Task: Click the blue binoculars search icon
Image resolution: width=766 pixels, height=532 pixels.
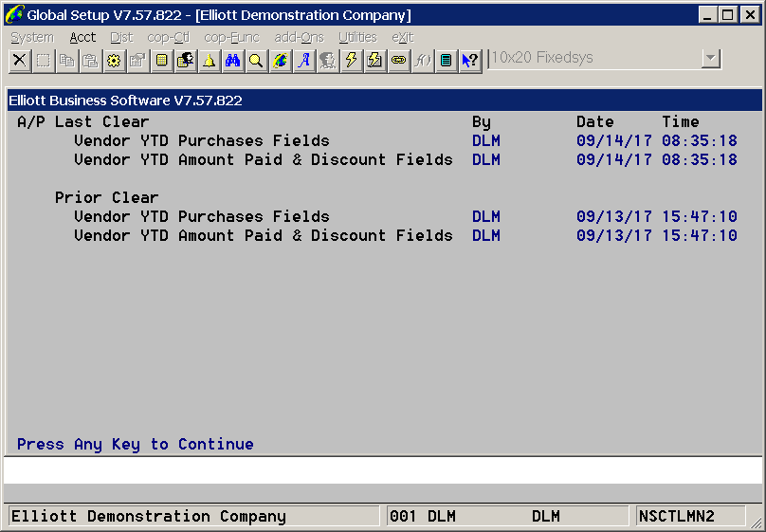Action: (x=232, y=61)
